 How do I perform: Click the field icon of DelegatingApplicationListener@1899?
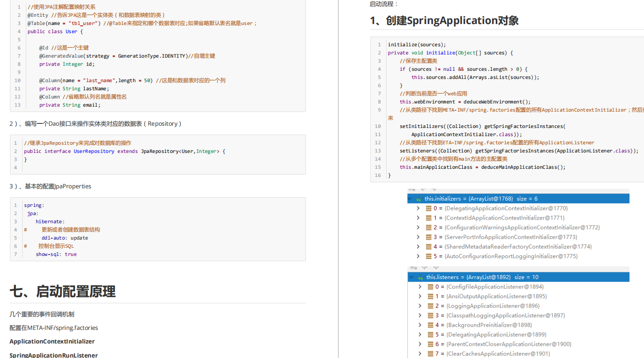[x=431, y=334]
